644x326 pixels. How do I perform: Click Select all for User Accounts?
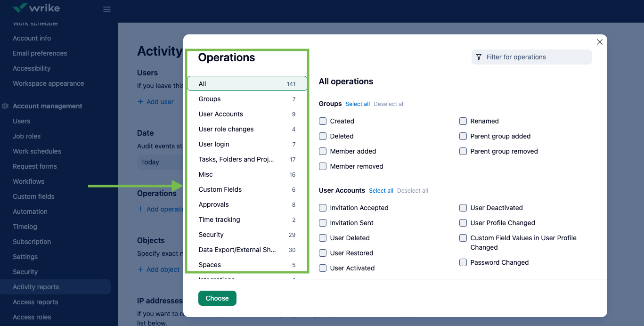381,191
